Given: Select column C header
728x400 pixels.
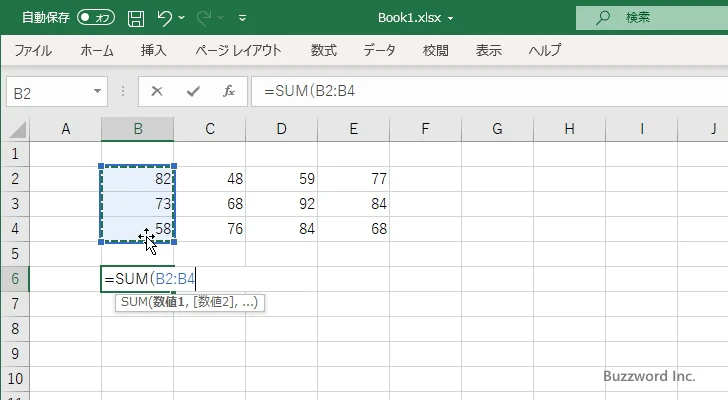Looking at the screenshot, I should coord(210,129).
